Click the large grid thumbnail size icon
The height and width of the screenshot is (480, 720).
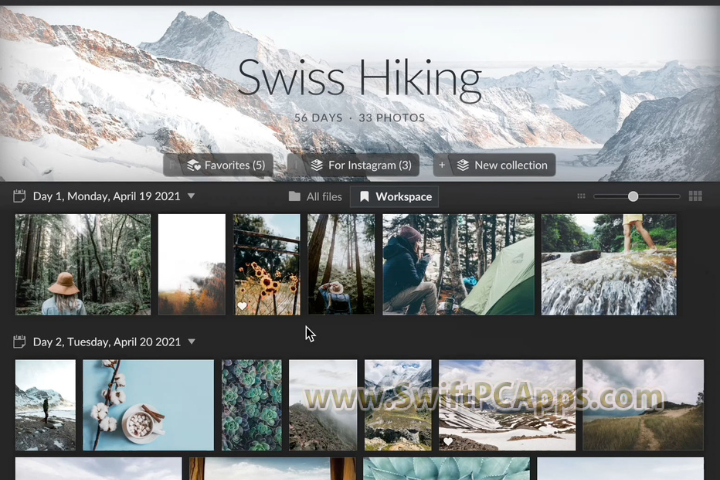pos(695,197)
